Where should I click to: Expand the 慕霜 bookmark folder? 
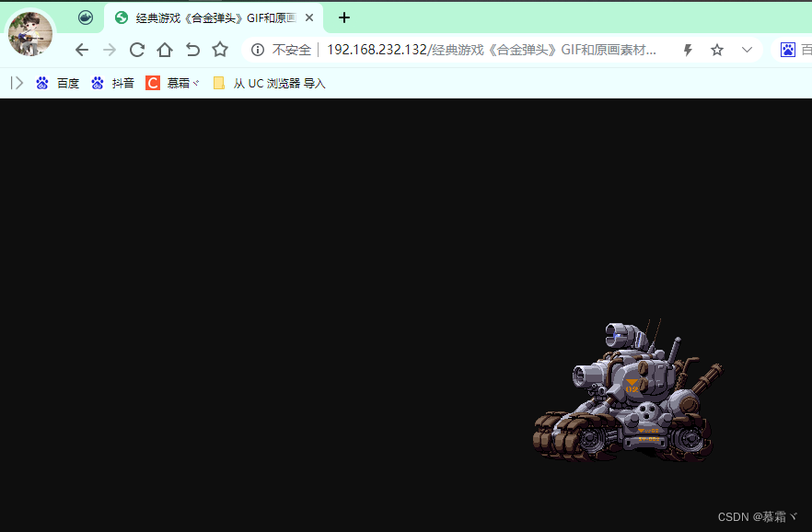(x=173, y=83)
